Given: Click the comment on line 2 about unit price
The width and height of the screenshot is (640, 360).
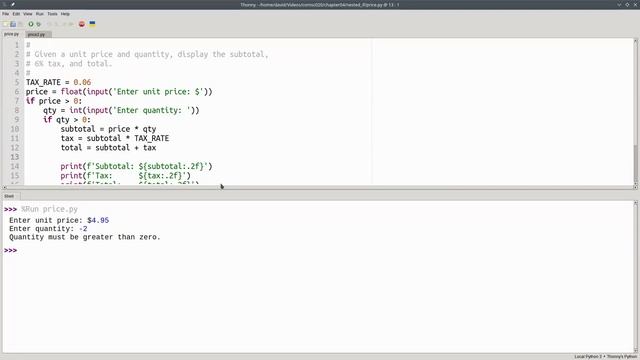Looking at the screenshot, I should (x=147, y=54).
